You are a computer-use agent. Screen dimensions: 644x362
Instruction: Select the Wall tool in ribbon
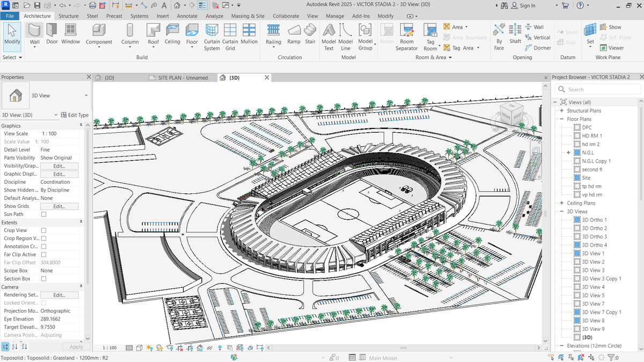pyautogui.click(x=34, y=35)
